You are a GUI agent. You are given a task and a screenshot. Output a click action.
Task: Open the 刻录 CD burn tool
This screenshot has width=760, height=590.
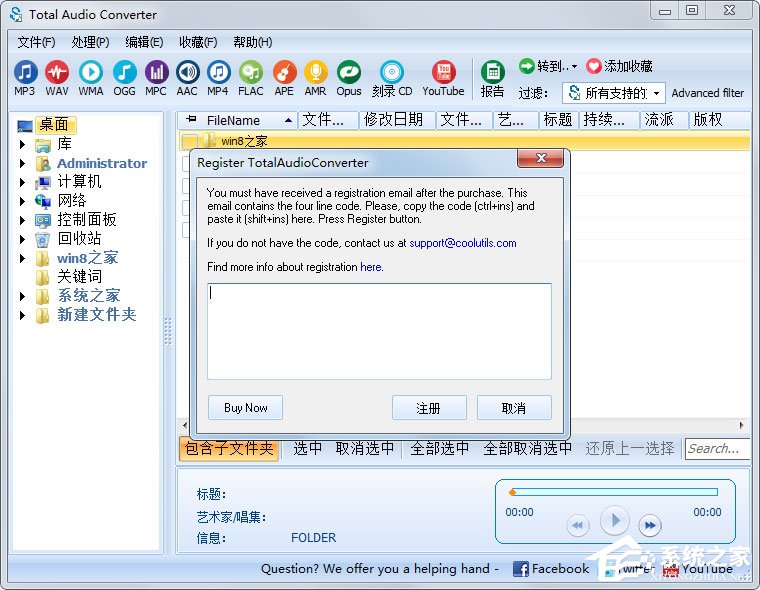(392, 78)
